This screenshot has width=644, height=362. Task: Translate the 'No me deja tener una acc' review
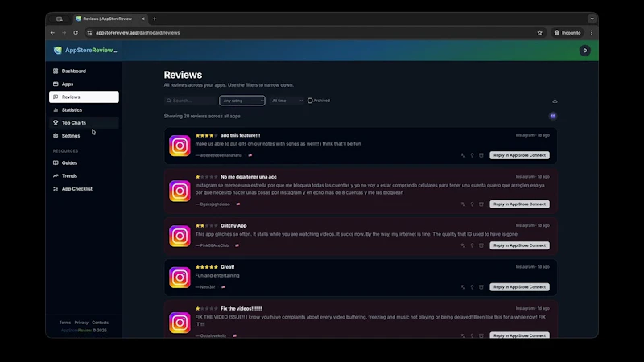click(x=463, y=204)
